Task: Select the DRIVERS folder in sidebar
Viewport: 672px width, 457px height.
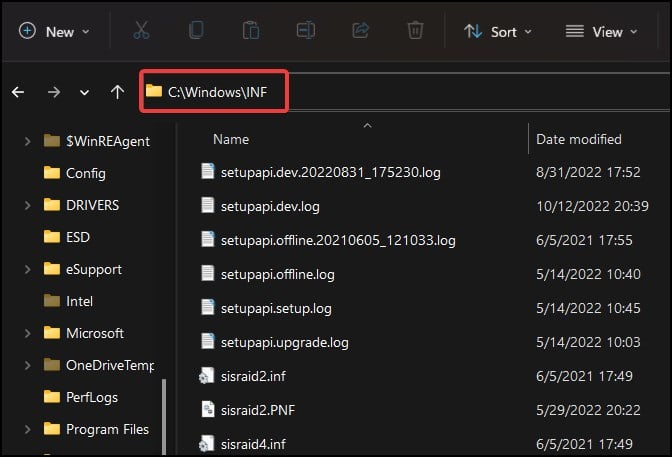Action: [x=93, y=205]
